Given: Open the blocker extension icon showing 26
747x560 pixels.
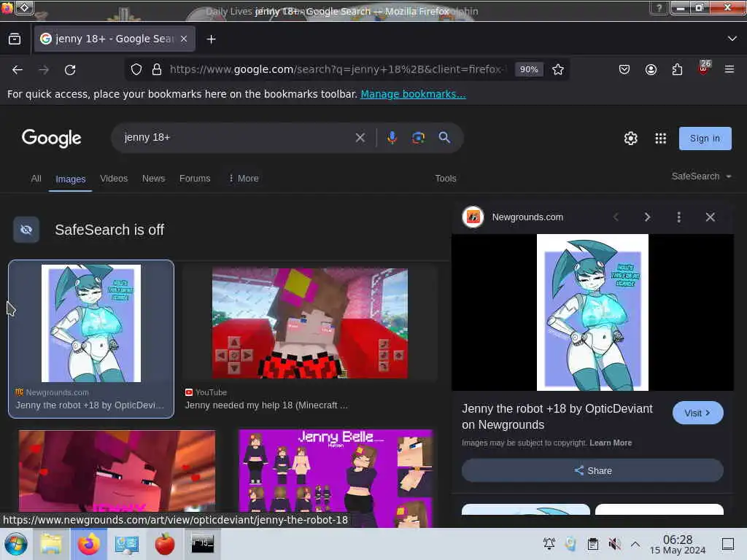Looking at the screenshot, I should pyautogui.click(x=704, y=68).
